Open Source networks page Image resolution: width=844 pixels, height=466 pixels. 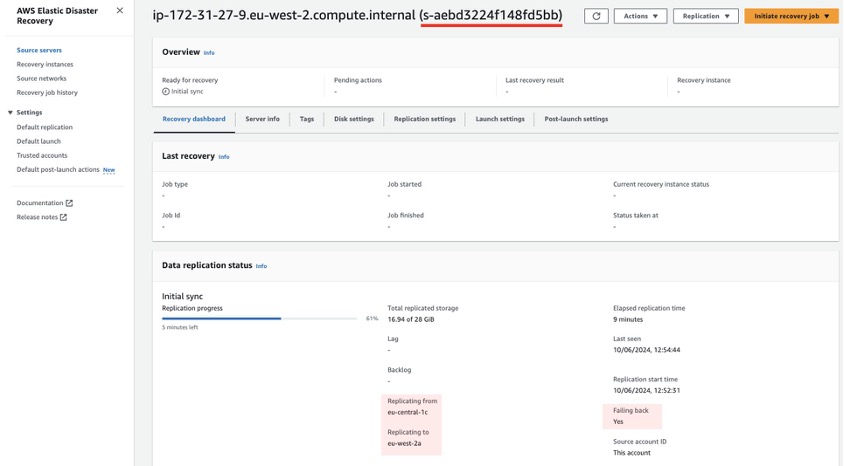[41, 79]
